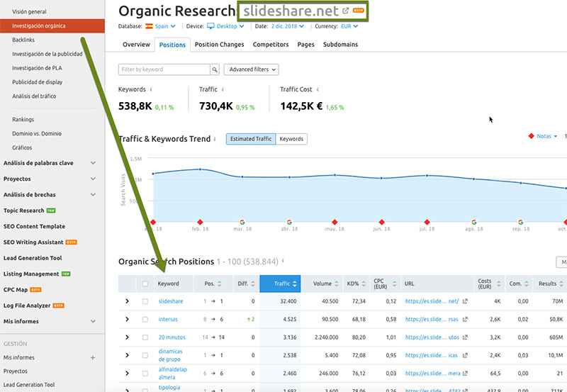Check the dinamicas de grupo row checkbox
Image resolution: width=567 pixels, height=392 pixels.
[145, 355]
